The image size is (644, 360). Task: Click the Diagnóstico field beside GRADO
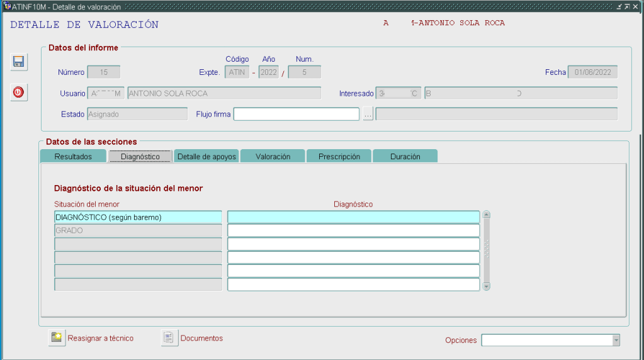point(353,231)
